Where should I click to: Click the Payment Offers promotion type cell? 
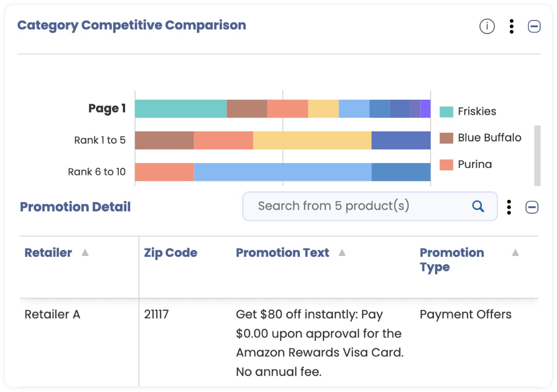click(x=466, y=314)
